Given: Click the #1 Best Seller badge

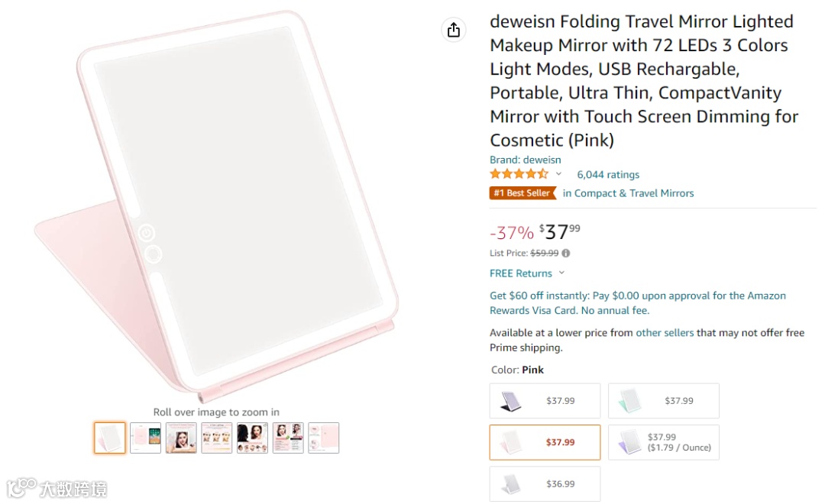Looking at the screenshot, I should point(522,193).
